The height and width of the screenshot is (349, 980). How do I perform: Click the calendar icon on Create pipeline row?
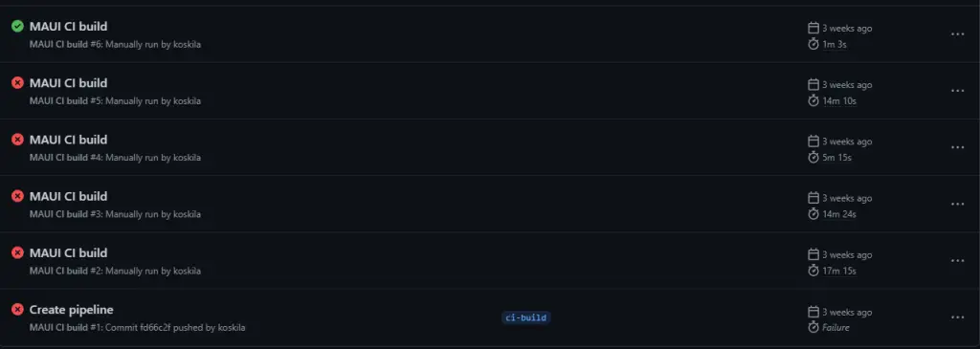(x=813, y=312)
